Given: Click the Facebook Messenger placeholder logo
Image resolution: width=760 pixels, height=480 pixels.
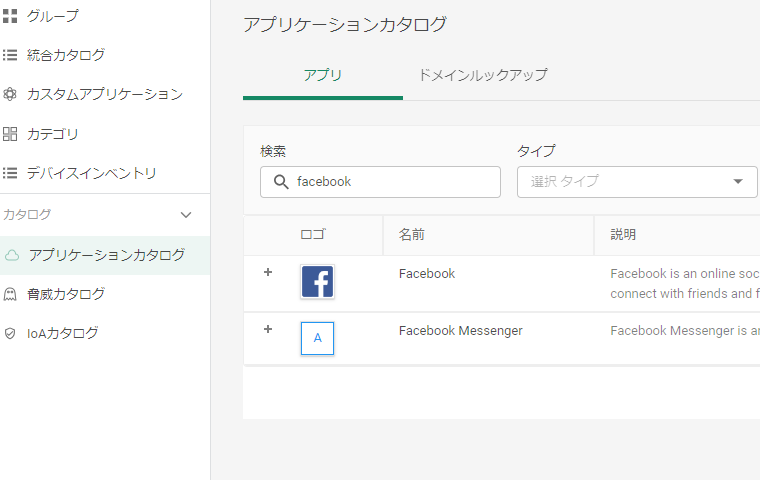Looking at the screenshot, I should pyautogui.click(x=317, y=338).
